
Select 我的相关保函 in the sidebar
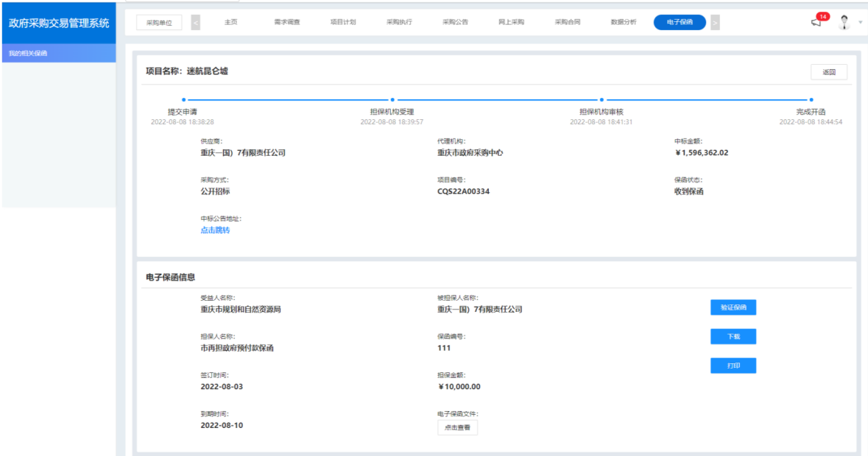pyautogui.click(x=28, y=53)
